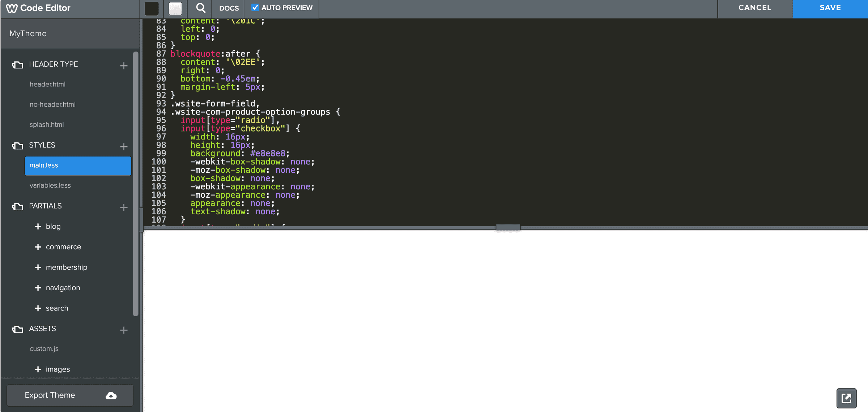This screenshot has width=868, height=412.
Task: Add a new partial file
Action: pos(124,207)
